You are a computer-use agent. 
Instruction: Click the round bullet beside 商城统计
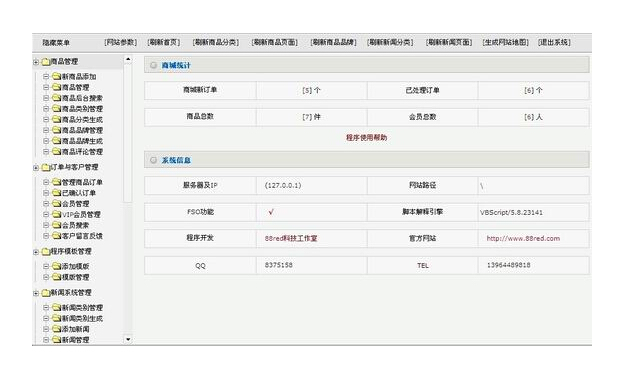tap(153, 65)
